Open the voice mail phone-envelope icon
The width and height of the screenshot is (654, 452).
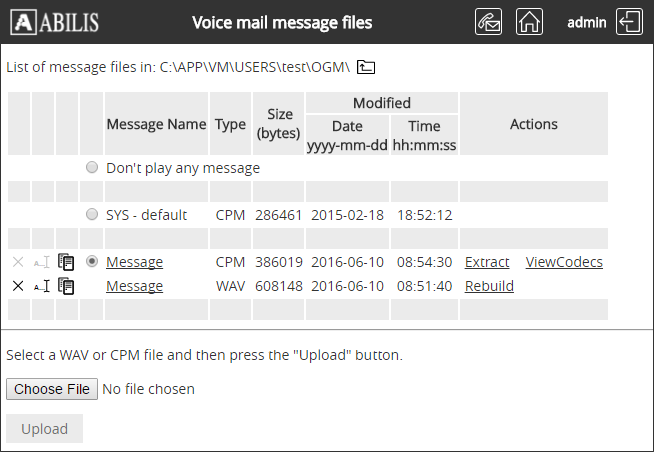pos(489,22)
